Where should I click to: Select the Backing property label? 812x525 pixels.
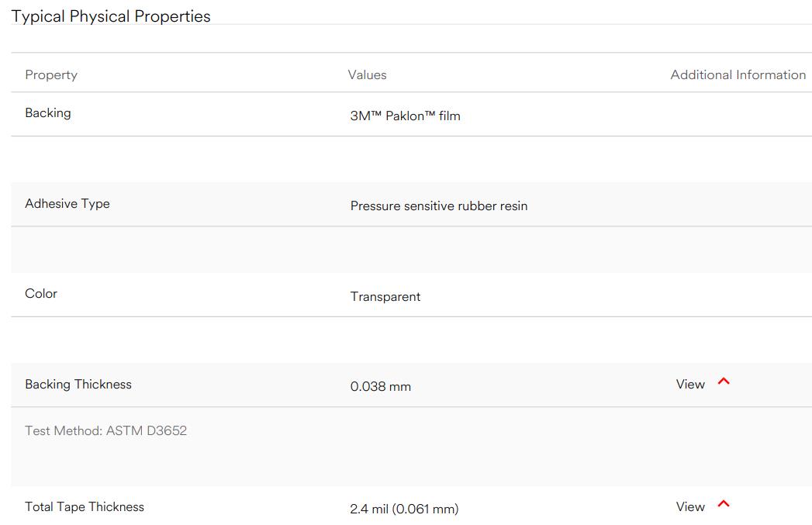point(48,113)
